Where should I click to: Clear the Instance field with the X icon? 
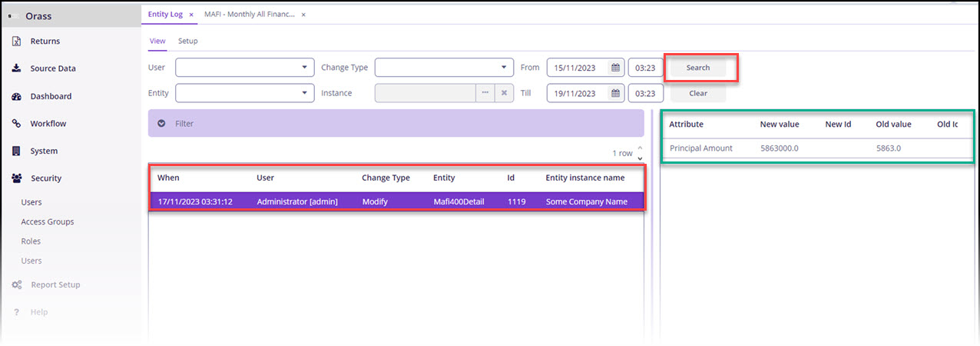tap(504, 93)
